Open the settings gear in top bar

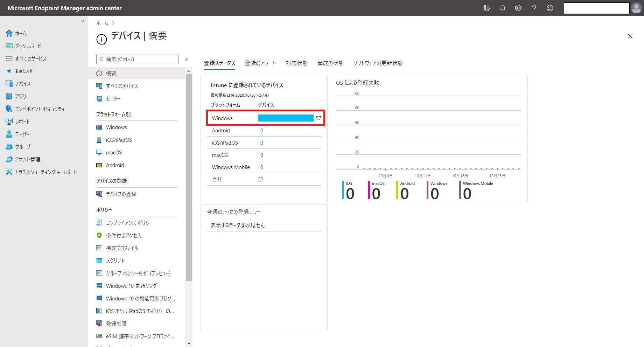point(518,8)
